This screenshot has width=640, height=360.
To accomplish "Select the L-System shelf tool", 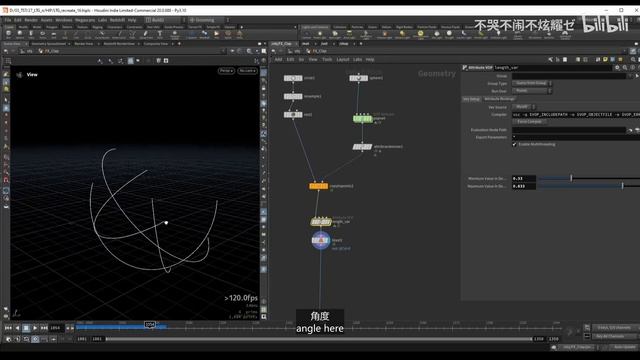I will pos(191,34).
